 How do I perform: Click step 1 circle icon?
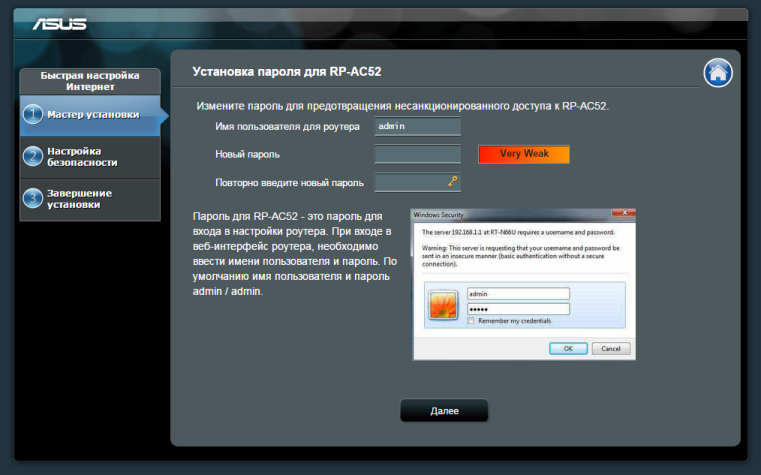coord(33,115)
